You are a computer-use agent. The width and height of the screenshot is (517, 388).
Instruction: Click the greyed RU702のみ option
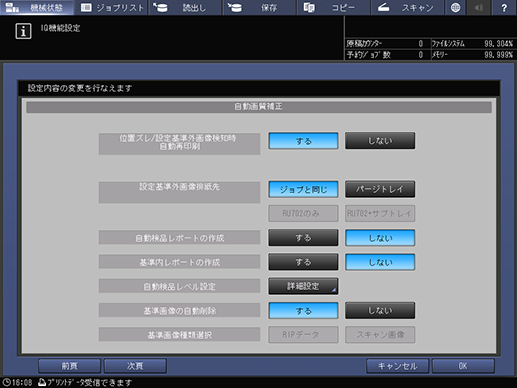click(x=303, y=213)
